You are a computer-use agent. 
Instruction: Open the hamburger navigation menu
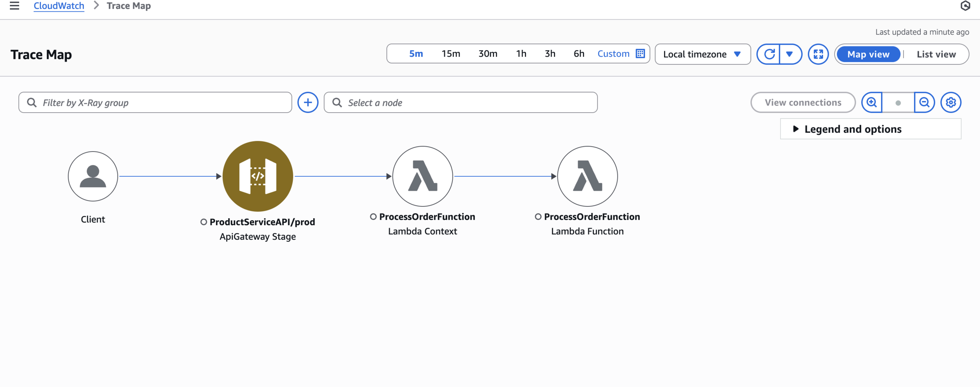15,5
